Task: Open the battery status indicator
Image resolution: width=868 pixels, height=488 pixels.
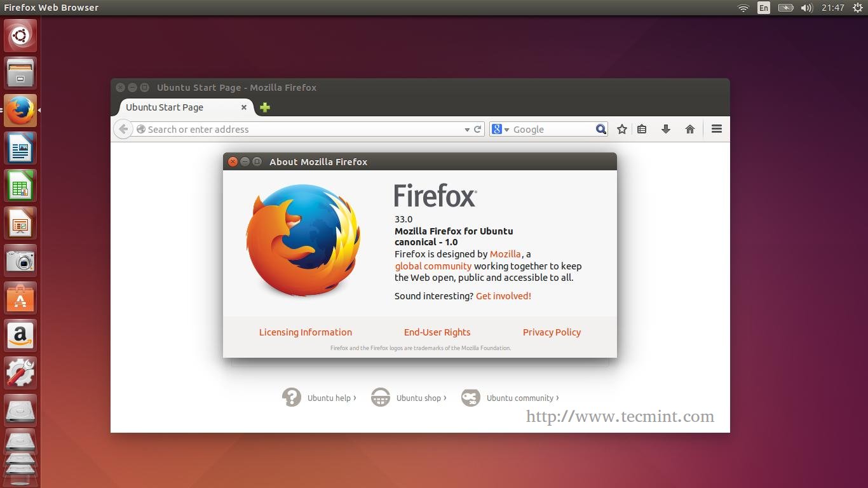Action: (x=786, y=8)
